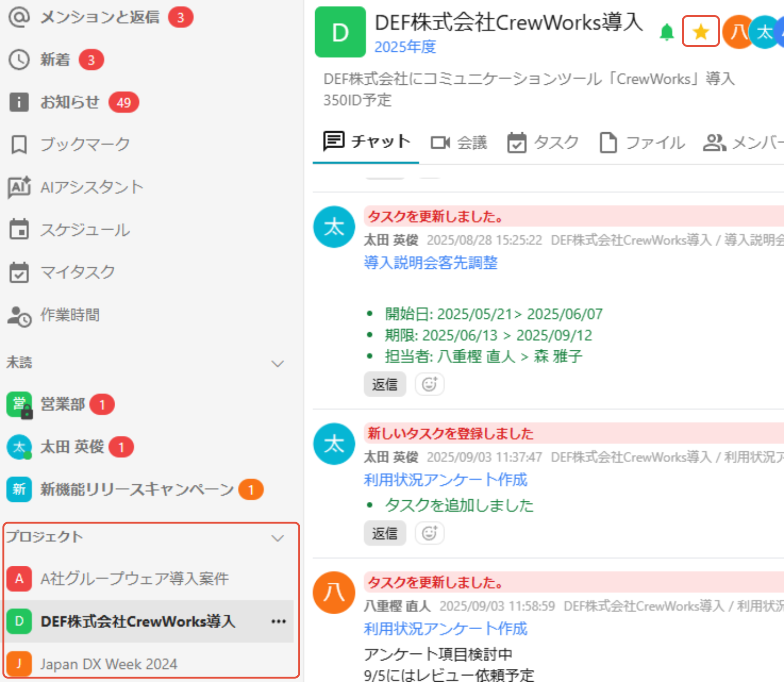
Task: Open 営業部 room with lock icon
Action: (x=61, y=404)
